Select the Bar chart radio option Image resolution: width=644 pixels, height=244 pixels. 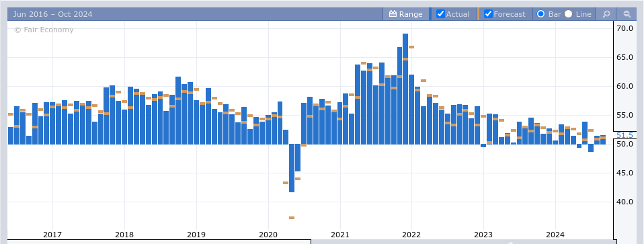541,14
